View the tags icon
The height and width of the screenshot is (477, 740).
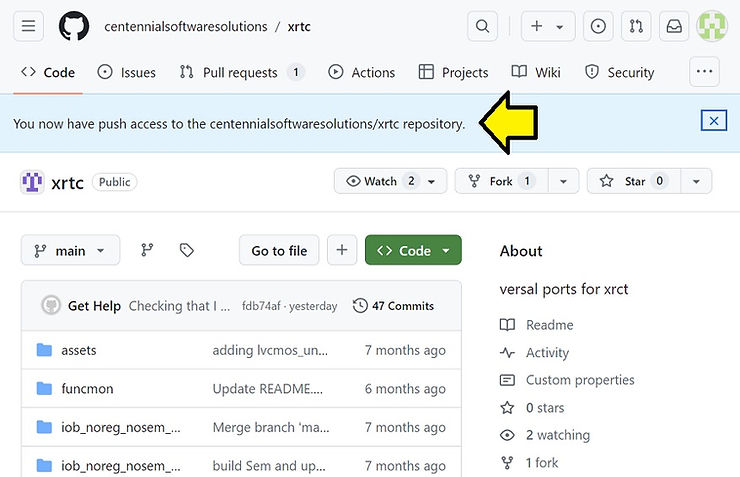[186, 250]
